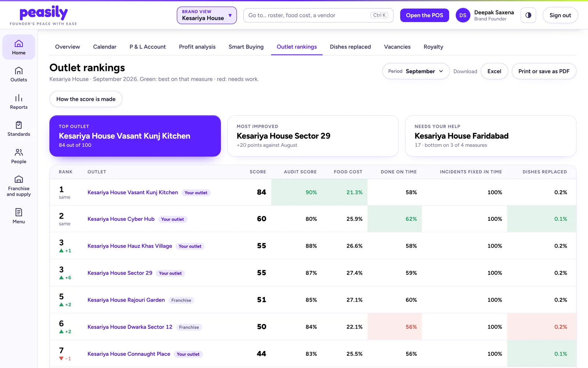Open the Royalty tab
This screenshot has width=588, height=368.
tap(433, 47)
